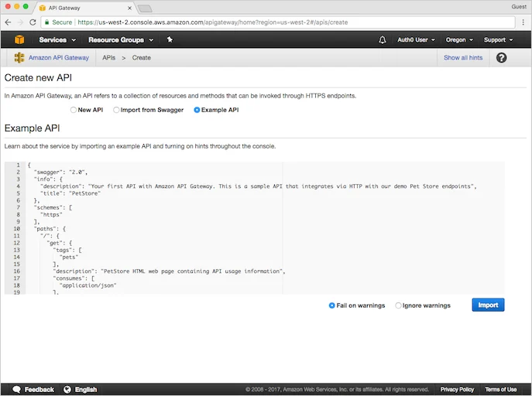Click the Amazon API Gateway service icon
The image size is (532, 396).
coord(19,57)
